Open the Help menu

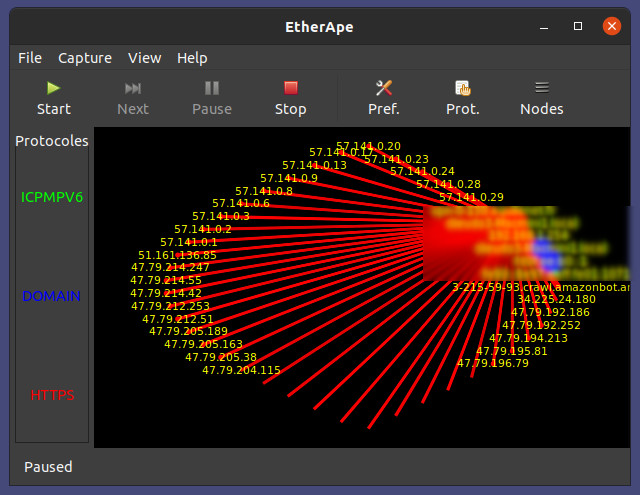tap(192, 58)
